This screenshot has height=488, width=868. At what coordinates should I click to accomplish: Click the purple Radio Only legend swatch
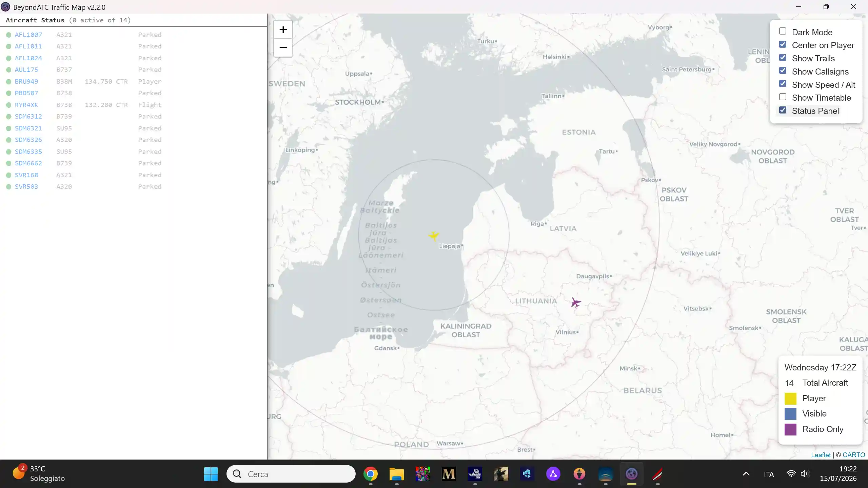[790, 429]
